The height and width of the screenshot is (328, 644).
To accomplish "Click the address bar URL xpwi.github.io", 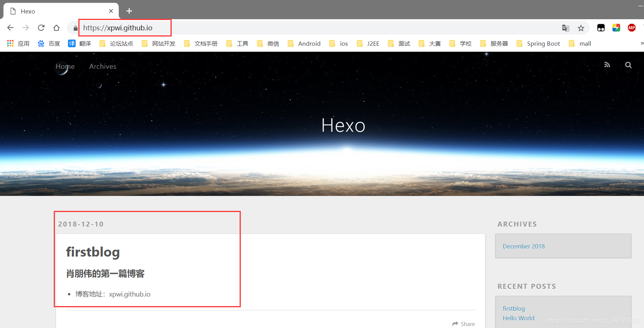I will [118, 28].
